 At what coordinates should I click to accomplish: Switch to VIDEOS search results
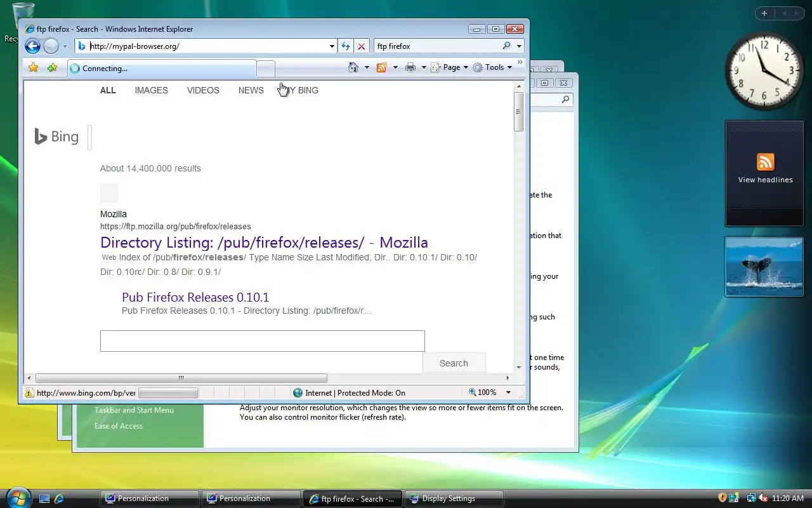pyautogui.click(x=203, y=90)
